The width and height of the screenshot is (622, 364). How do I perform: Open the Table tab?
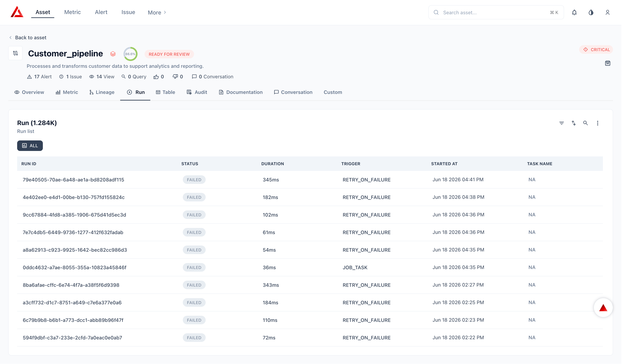[x=166, y=92]
